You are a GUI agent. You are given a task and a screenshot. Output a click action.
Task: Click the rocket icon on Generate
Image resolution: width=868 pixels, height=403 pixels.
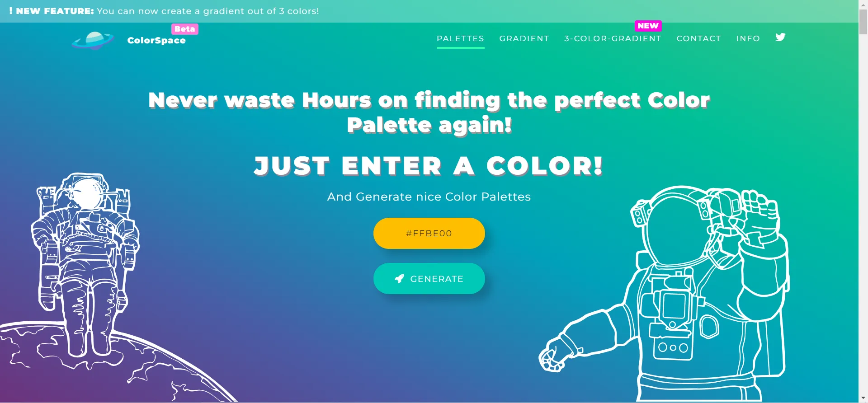click(399, 279)
